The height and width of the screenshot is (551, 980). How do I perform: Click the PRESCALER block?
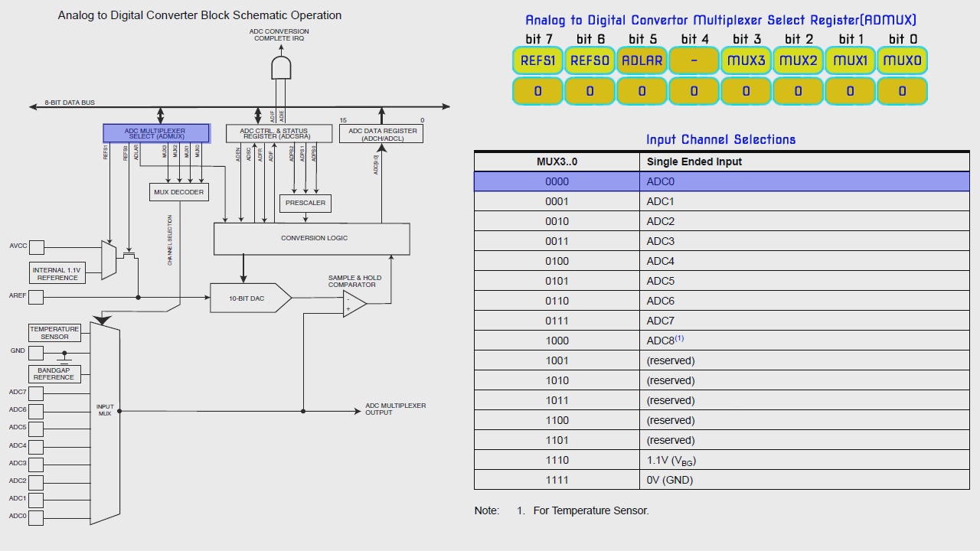[305, 203]
